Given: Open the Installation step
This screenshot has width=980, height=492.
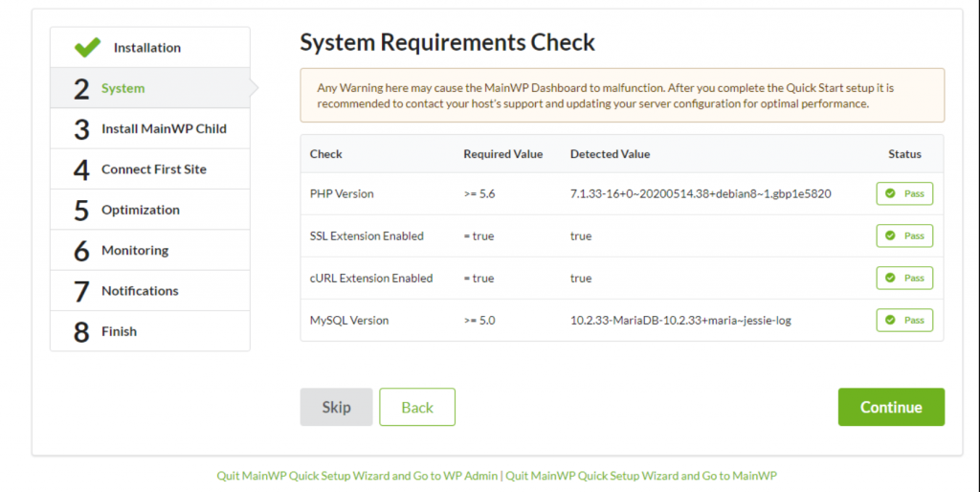Looking at the screenshot, I should click(x=150, y=48).
